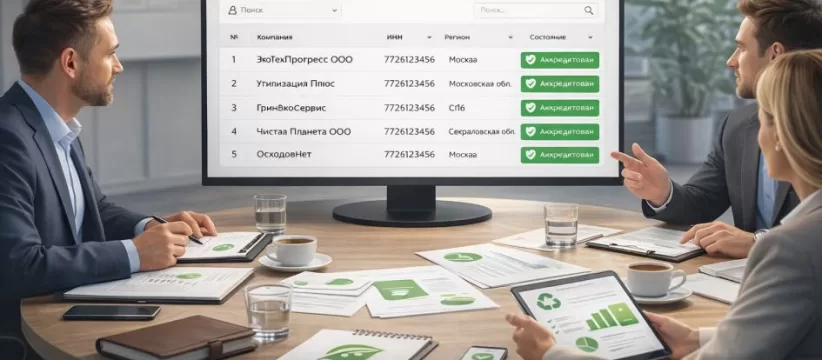Click shield check icon in row 3 badge
Image resolution: width=822 pixels, height=360 pixels.
tap(531, 107)
